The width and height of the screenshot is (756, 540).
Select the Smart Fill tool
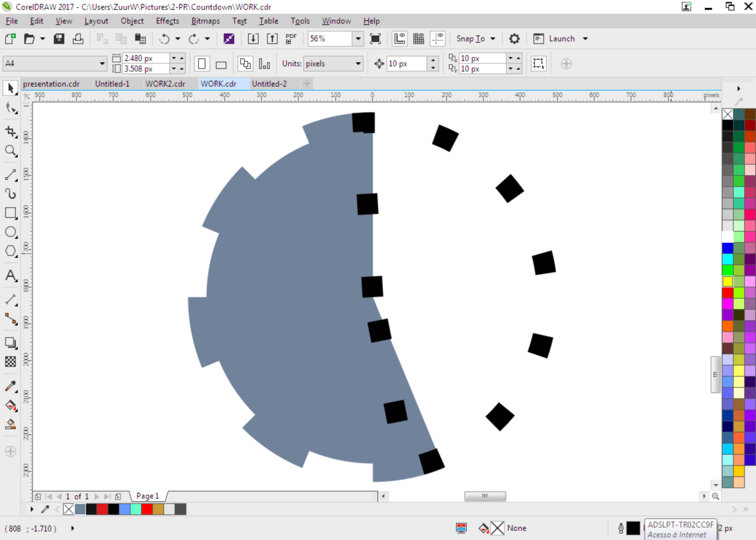[x=10, y=424]
